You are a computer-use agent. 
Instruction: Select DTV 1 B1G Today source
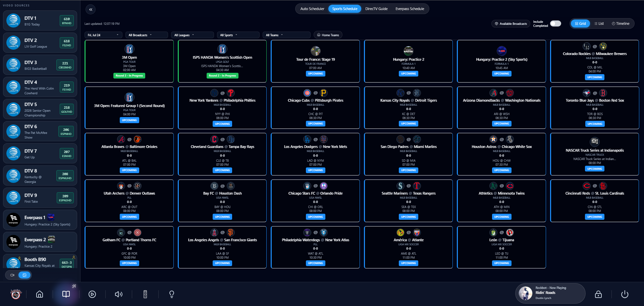(x=40, y=20)
